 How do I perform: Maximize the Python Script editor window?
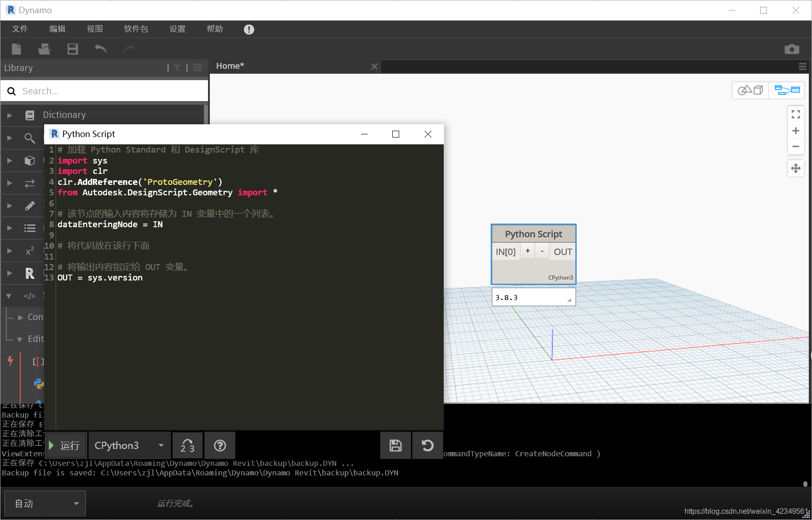click(x=396, y=134)
